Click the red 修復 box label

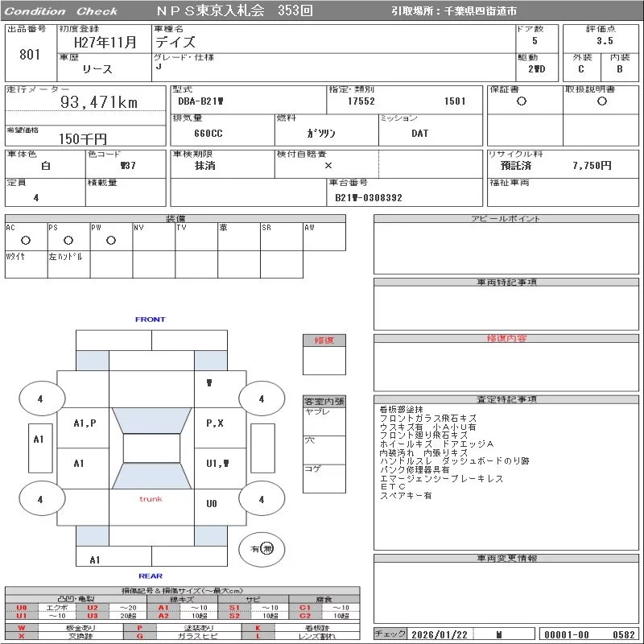[324, 341]
